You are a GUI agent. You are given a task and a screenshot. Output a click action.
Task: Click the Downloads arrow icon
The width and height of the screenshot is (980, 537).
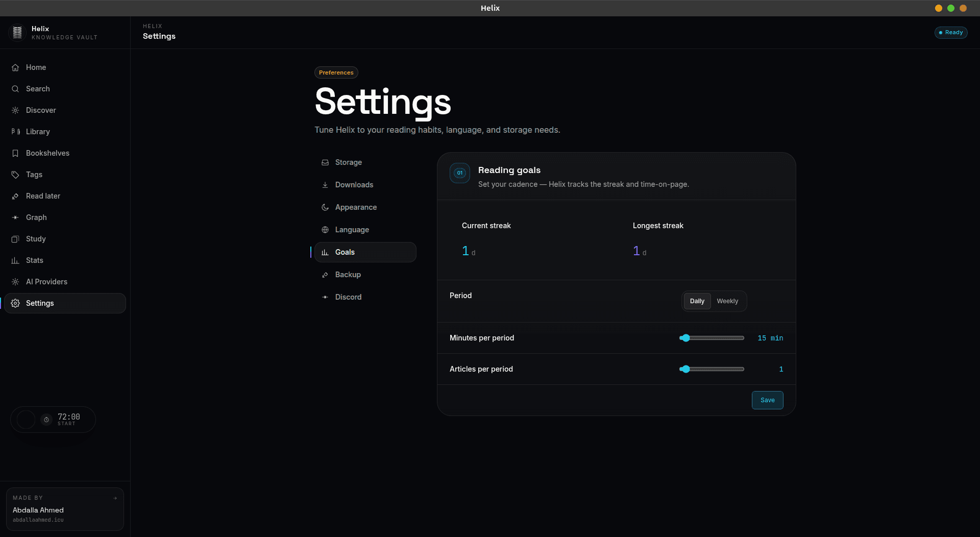(325, 185)
